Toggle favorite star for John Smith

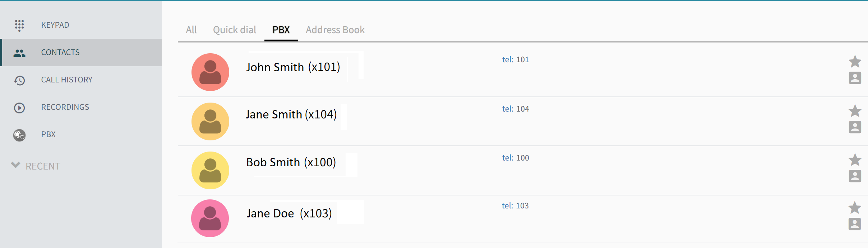tap(855, 62)
